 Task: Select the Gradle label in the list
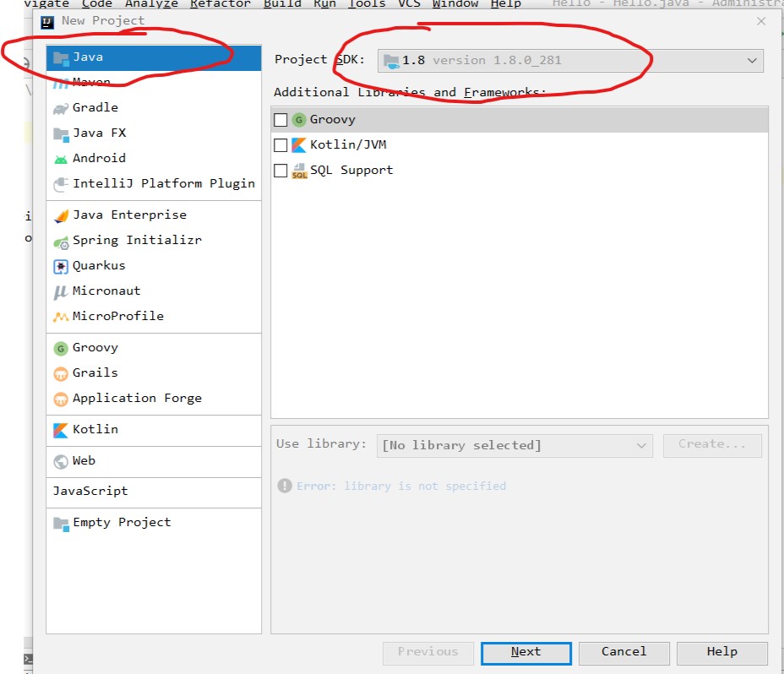[x=95, y=108]
